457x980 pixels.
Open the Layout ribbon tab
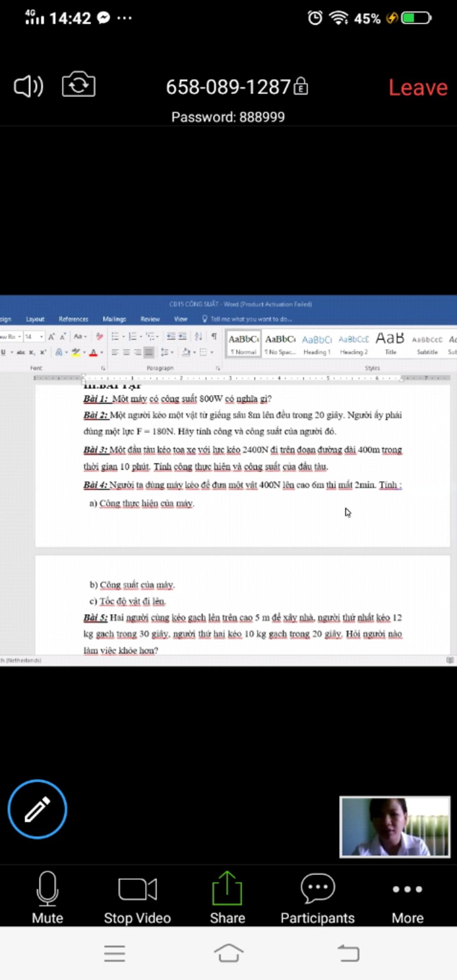click(35, 319)
